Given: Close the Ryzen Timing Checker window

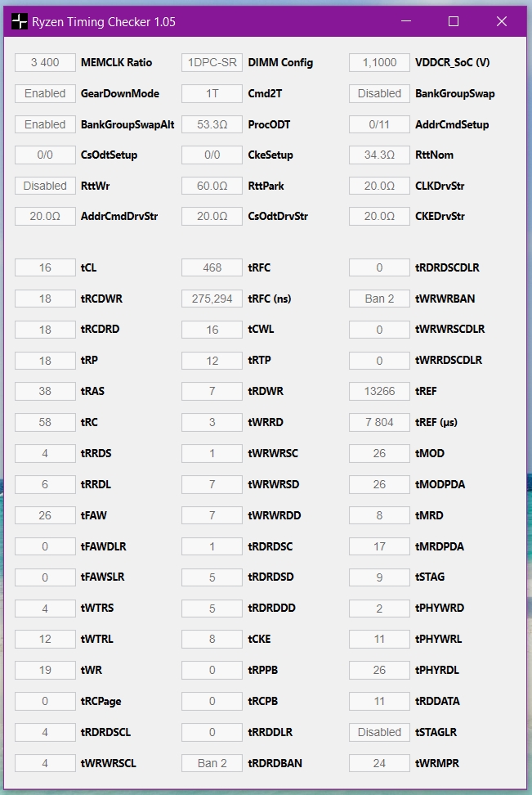Looking at the screenshot, I should click(x=502, y=21).
